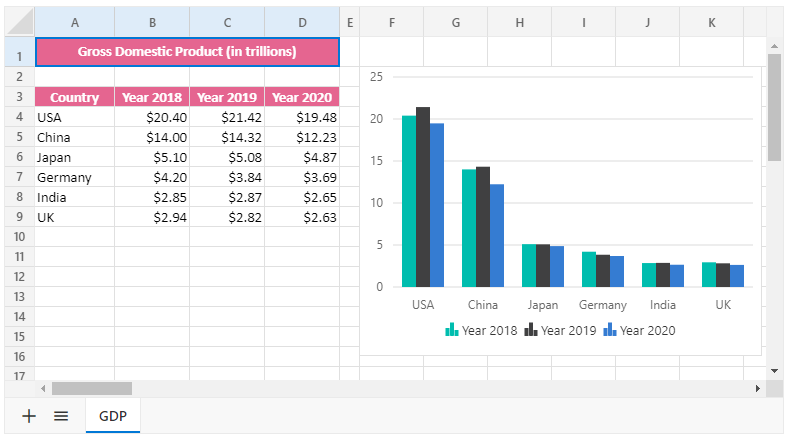Select the Germany cell in column A
790x441 pixels.
(74, 177)
